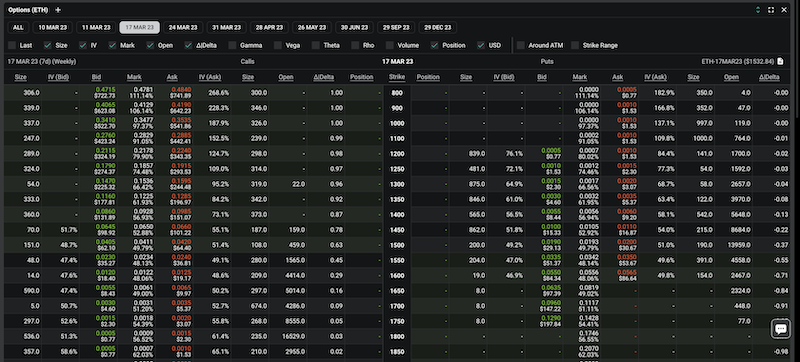Switch to the 30 JUN 23 expiry
800x362 pixels.
click(354, 28)
